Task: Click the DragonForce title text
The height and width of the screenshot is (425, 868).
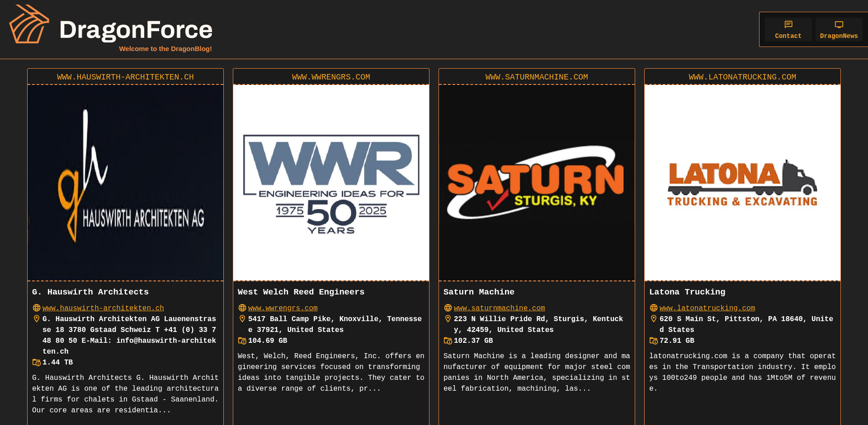Action: [136, 30]
